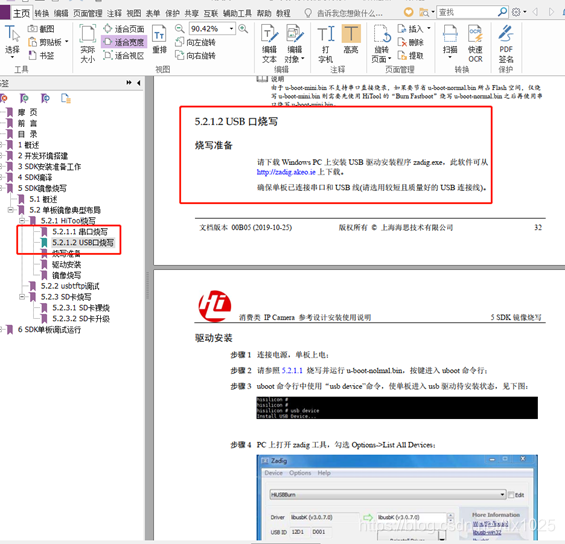Activate the 编辑文本 edit text tool
Screen dimensions: 565x544
(270, 44)
